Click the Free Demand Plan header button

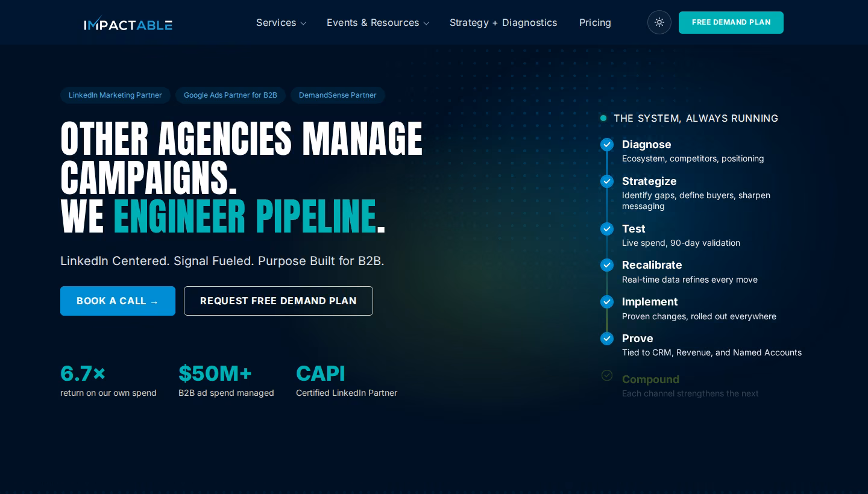click(x=731, y=22)
